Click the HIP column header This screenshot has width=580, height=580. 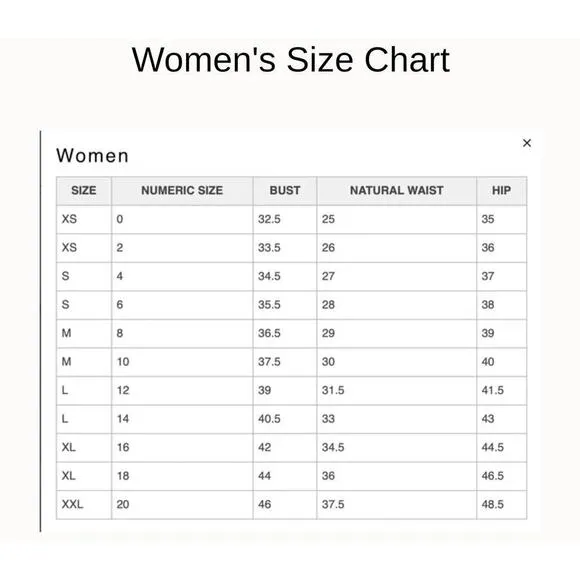(502, 190)
